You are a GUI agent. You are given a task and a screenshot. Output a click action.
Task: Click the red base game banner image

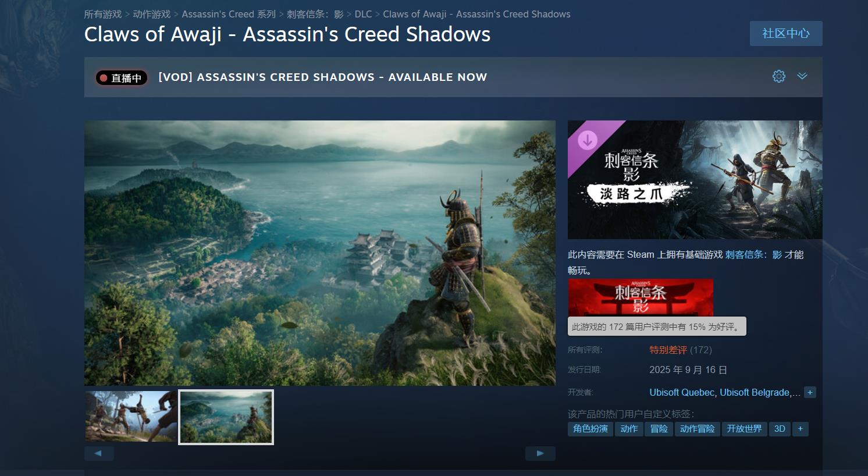641,297
